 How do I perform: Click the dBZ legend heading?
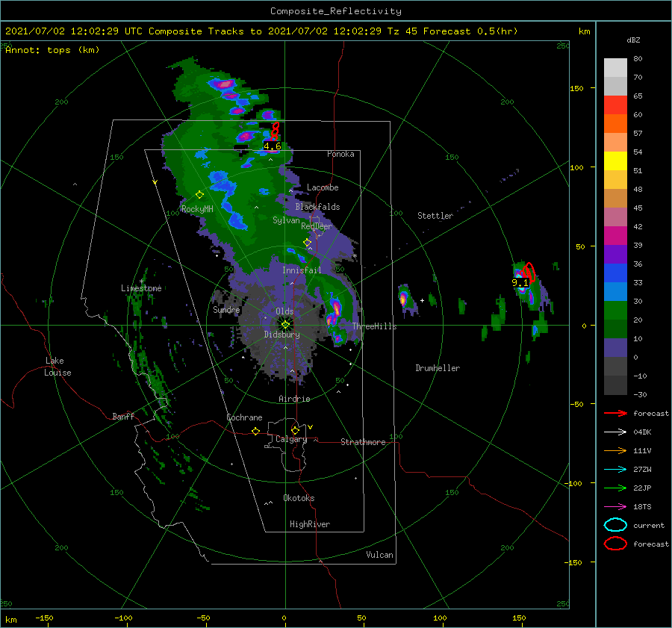[633, 40]
